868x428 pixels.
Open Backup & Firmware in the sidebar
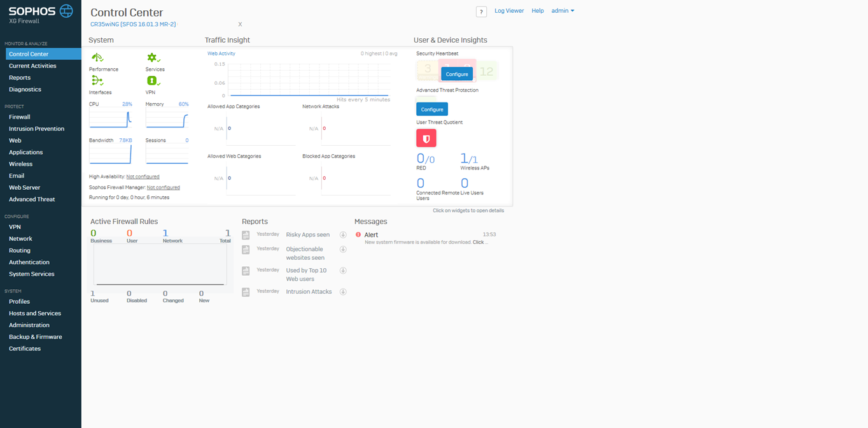[x=36, y=337]
